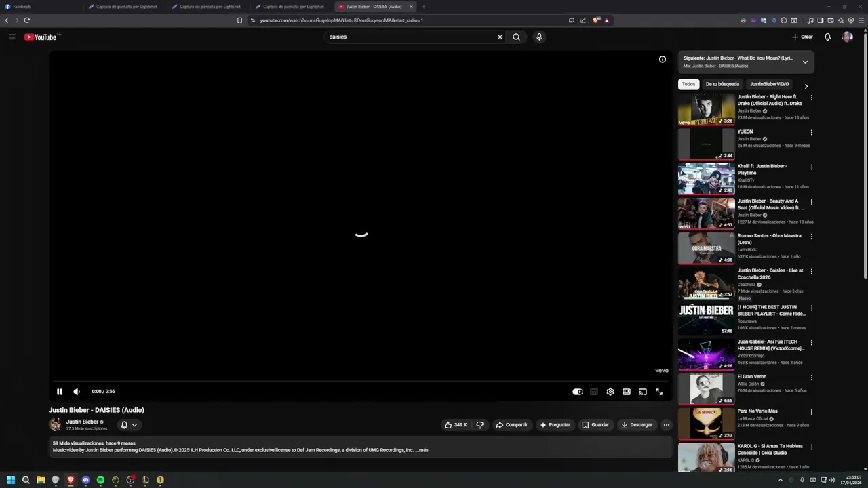Cast the video to a TV
Screen dimensions: 868x488
[x=643, y=392]
